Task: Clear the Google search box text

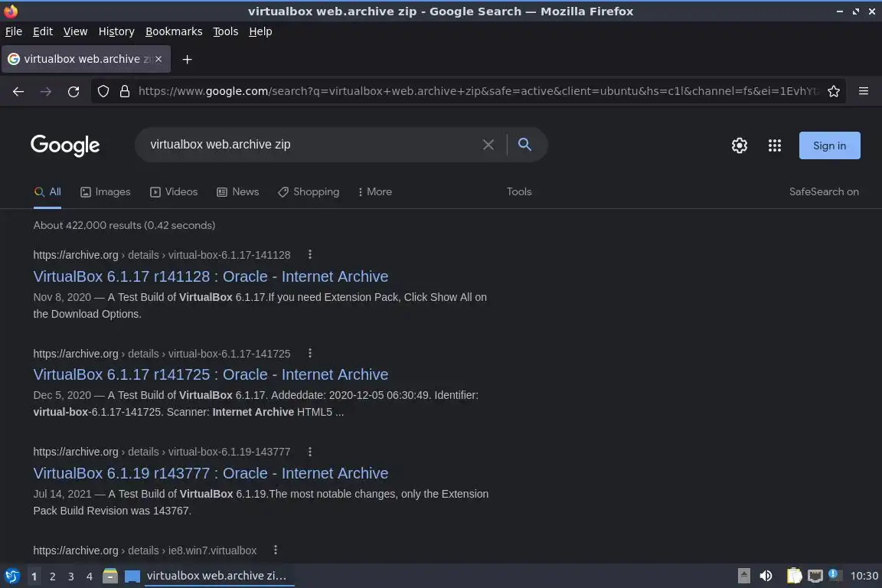Action: point(488,145)
